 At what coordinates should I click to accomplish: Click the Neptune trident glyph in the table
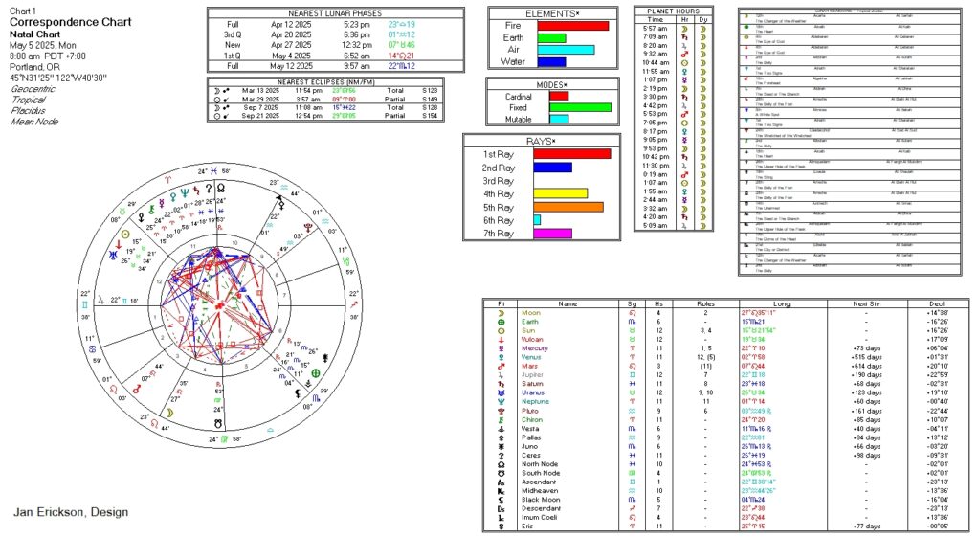point(501,402)
